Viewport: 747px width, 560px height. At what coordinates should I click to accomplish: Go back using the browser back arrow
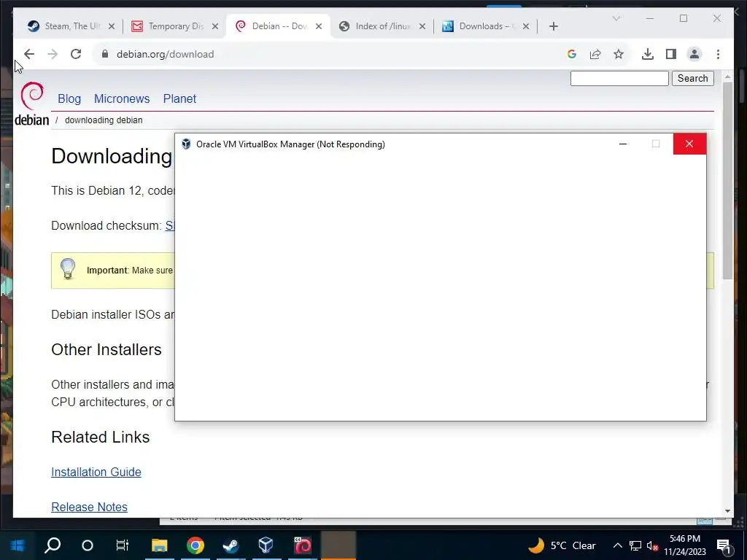point(29,54)
